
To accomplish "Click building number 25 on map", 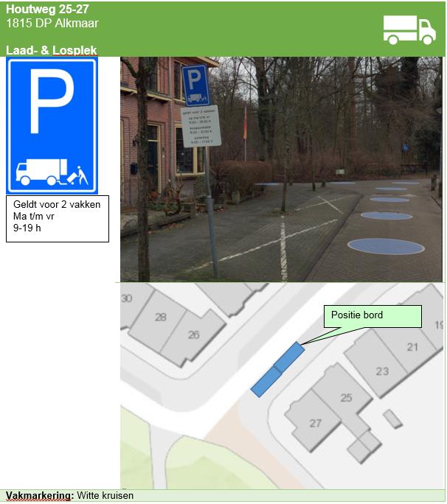I will coord(346,398).
